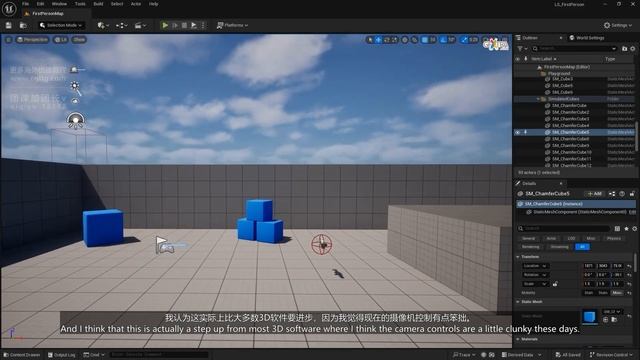Select the light actor icon in viewport

click(75, 85)
